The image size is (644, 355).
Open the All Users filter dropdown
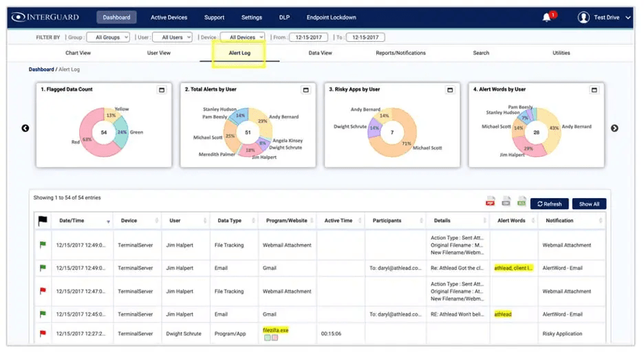(171, 37)
